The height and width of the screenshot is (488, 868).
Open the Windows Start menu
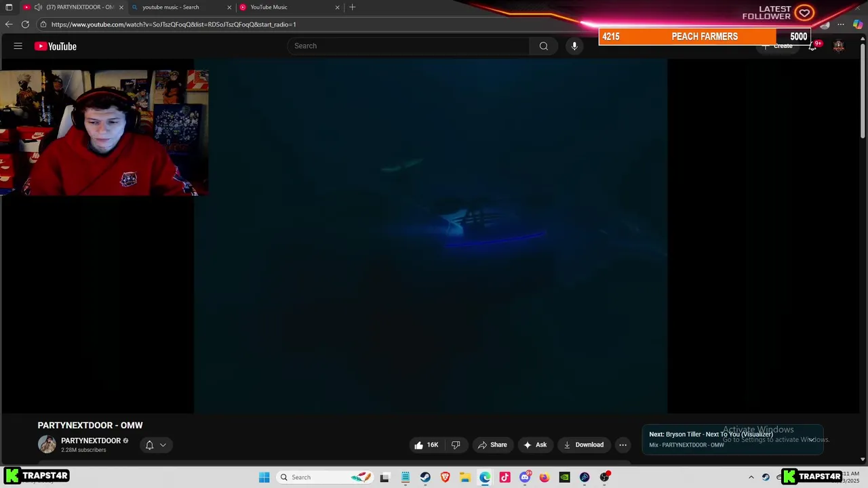(x=264, y=477)
